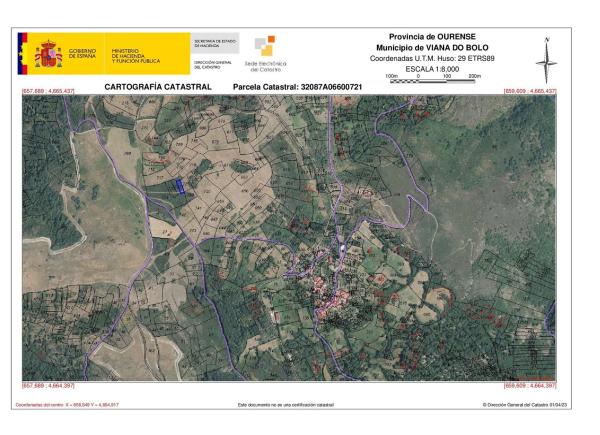Click the Sede Electrónica del Catastro logo
Image resolution: width=600 pixels, height=435 pixels.
click(x=266, y=54)
